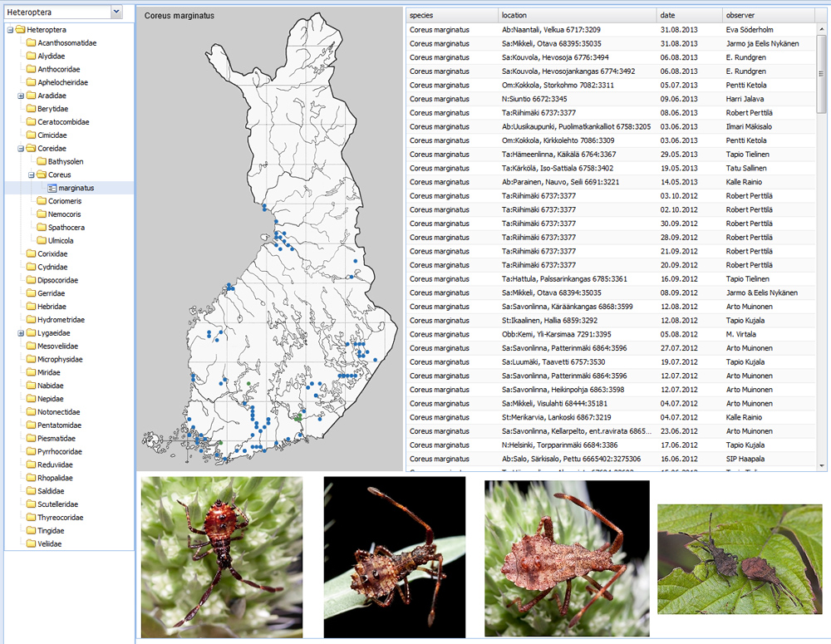Click the Bathysolen folder icon
The image size is (831, 644).
pos(42,161)
